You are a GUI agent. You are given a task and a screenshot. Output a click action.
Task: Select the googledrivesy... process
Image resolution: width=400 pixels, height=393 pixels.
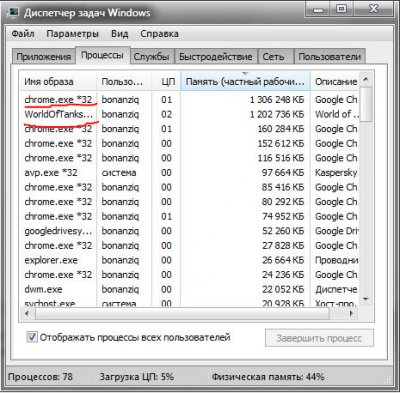point(189,231)
